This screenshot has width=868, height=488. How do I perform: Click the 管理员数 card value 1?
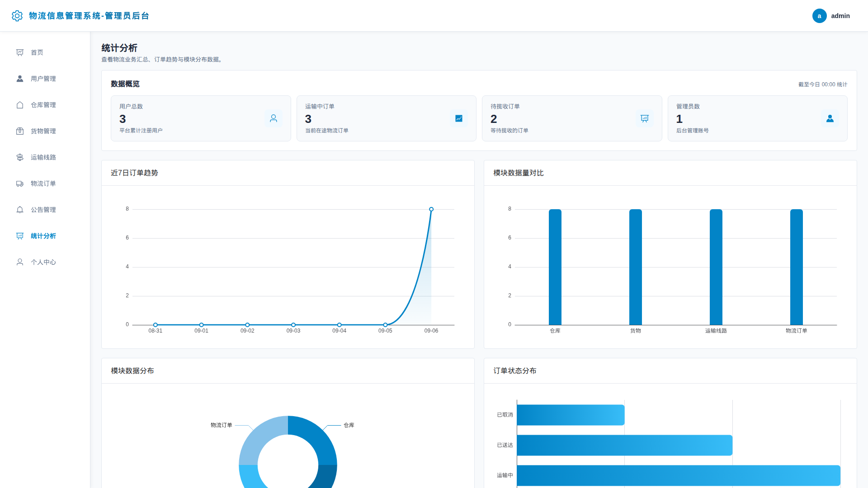pyautogui.click(x=679, y=119)
